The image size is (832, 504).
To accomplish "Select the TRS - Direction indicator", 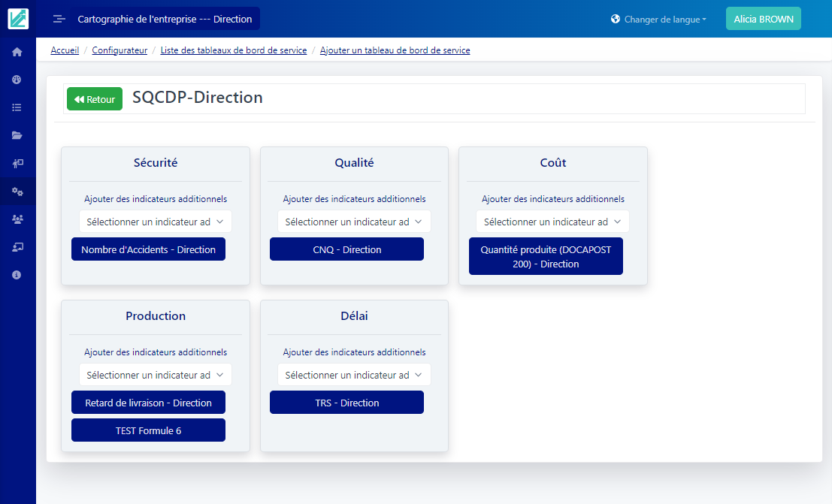I will pyautogui.click(x=346, y=402).
